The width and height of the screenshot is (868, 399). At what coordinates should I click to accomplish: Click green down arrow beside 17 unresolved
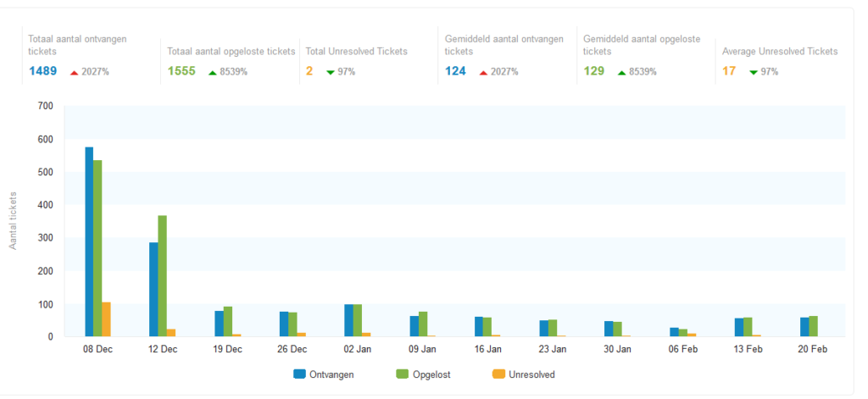pyautogui.click(x=754, y=73)
